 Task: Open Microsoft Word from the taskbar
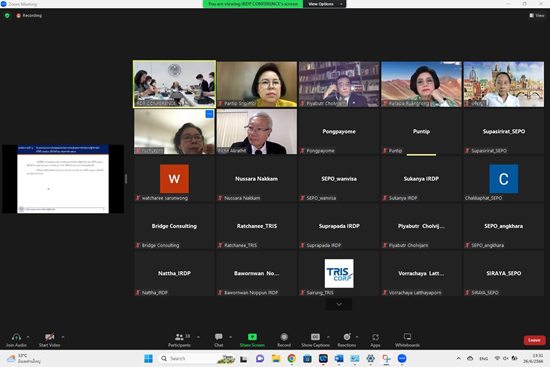339,359
